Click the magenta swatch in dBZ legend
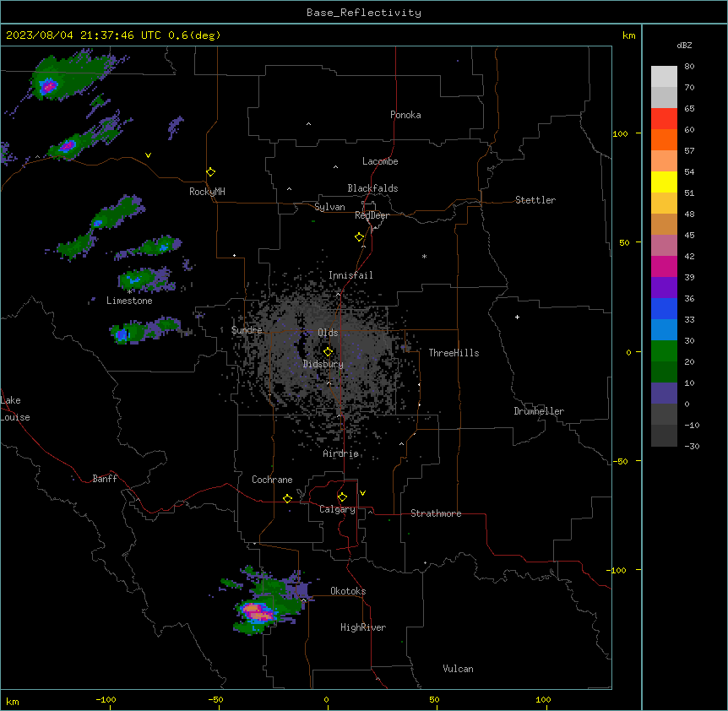 coord(664,266)
